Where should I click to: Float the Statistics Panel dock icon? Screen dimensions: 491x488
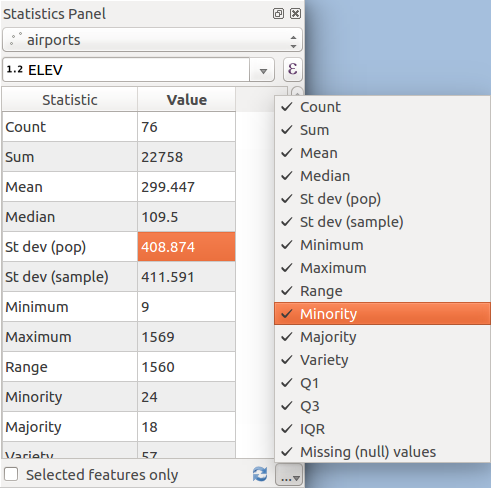point(278,14)
